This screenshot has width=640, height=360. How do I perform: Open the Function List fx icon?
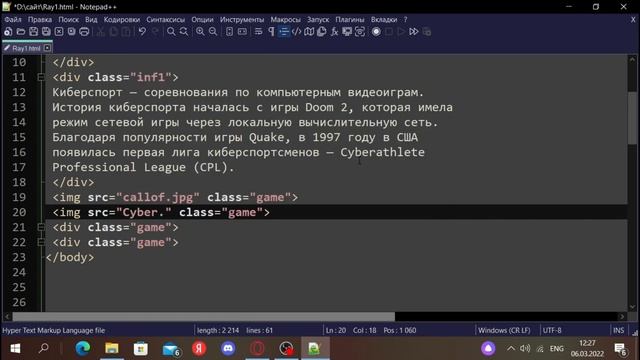(334, 31)
